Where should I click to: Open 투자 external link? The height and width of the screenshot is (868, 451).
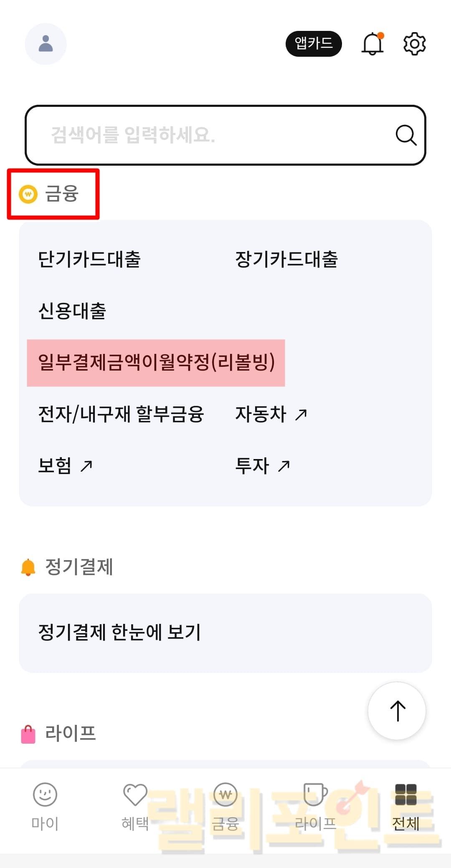pos(262,465)
